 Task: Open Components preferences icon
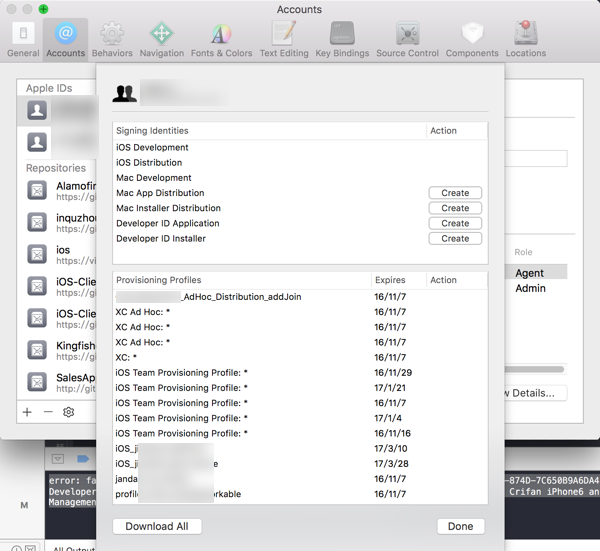[x=472, y=39]
